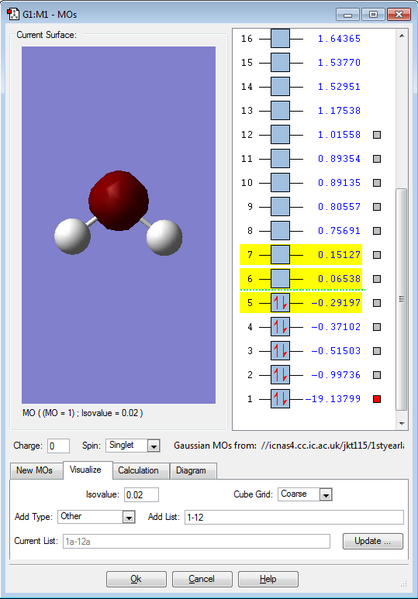Close the G1:M1 - MOs window
The height and width of the screenshot is (599, 418).
pos(399,15)
